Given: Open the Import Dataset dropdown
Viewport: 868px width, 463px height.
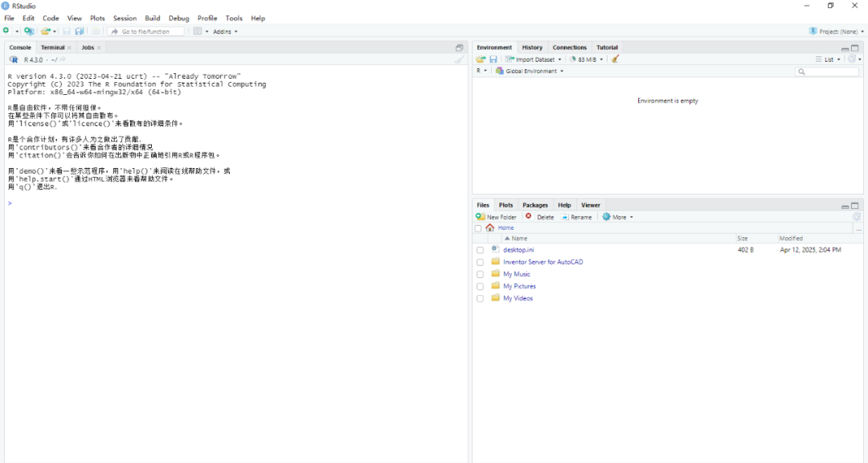Looking at the screenshot, I should point(534,59).
